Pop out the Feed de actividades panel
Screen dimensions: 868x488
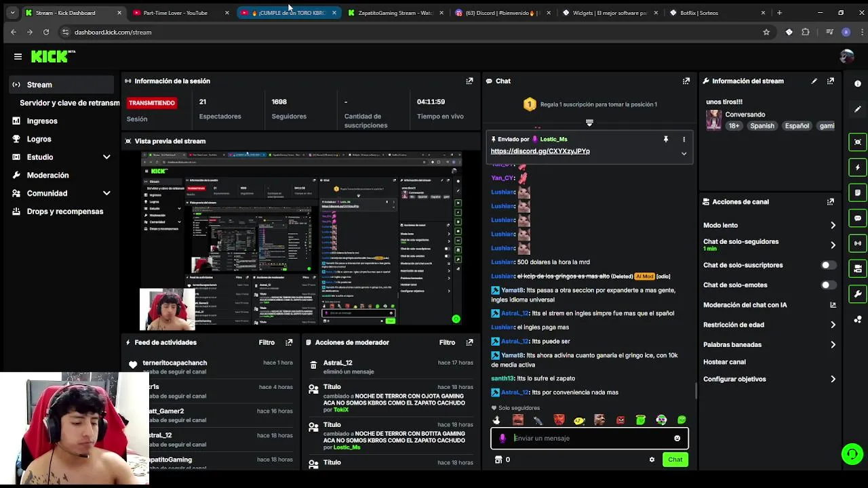click(x=289, y=342)
